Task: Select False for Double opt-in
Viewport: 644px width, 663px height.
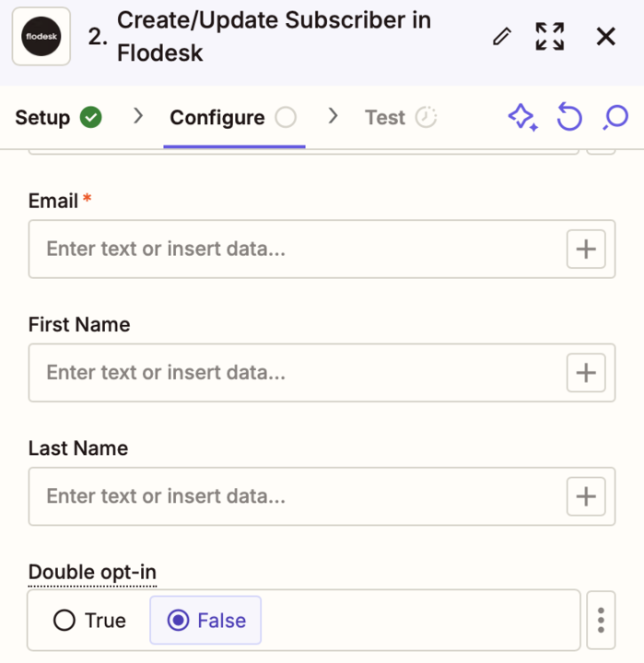Action: click(x=205, y=621)
